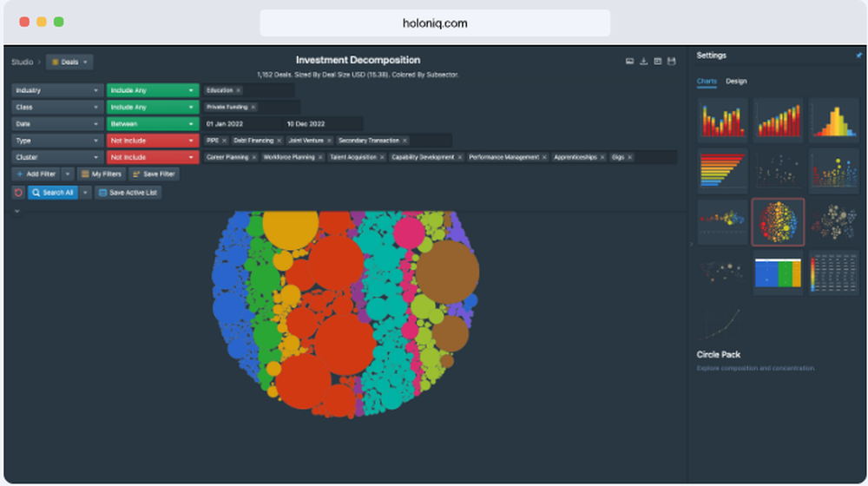
Task: Select the colored bubble scatter thumbnail
Action: point(833,170)
